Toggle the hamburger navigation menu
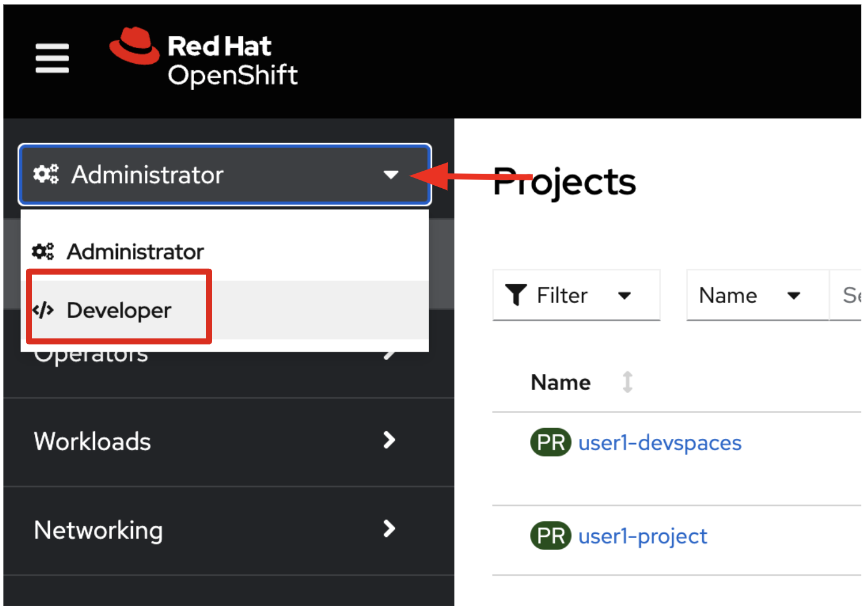The image size is (868, 612). pos(52,58)
